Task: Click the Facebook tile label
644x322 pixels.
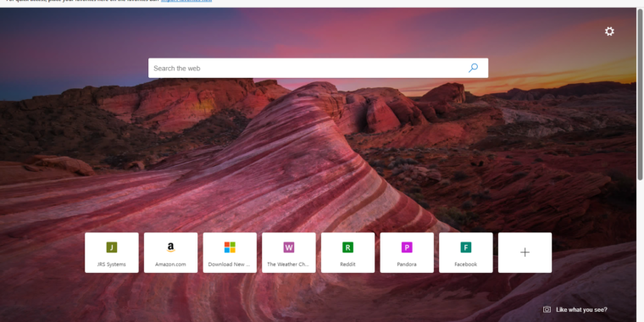Action: [466, 264]
